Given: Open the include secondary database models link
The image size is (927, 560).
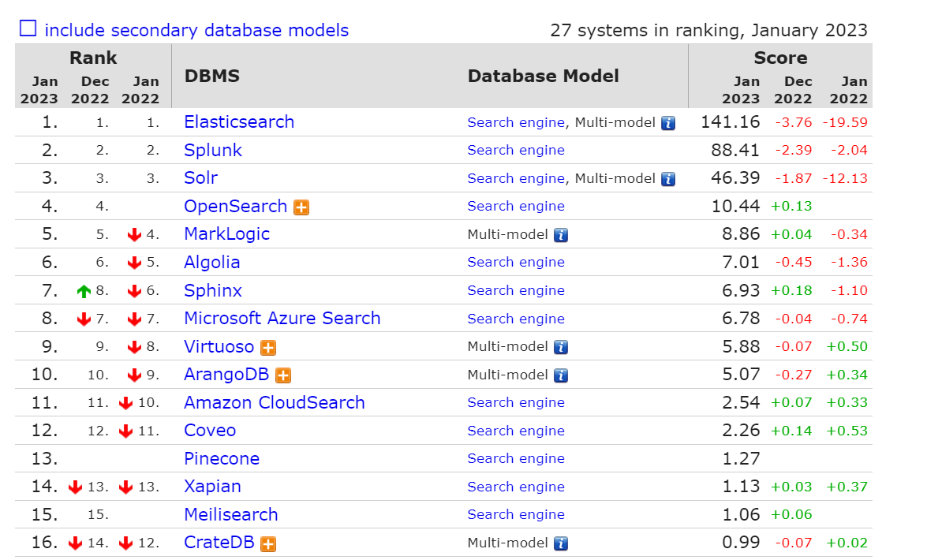Looking at the screenshot, I should click(196, 30).
